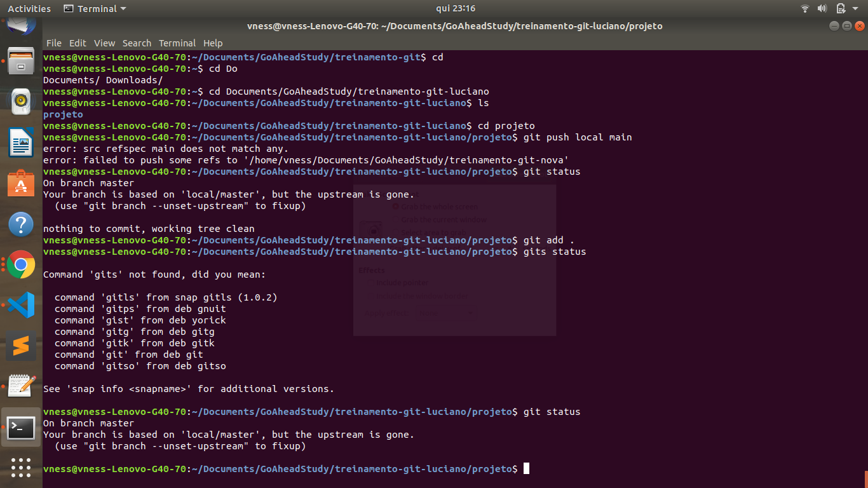The image size is (868, 488).
Task: Open the Search menu
Action: pyautogui.click(x=137, y=43)
